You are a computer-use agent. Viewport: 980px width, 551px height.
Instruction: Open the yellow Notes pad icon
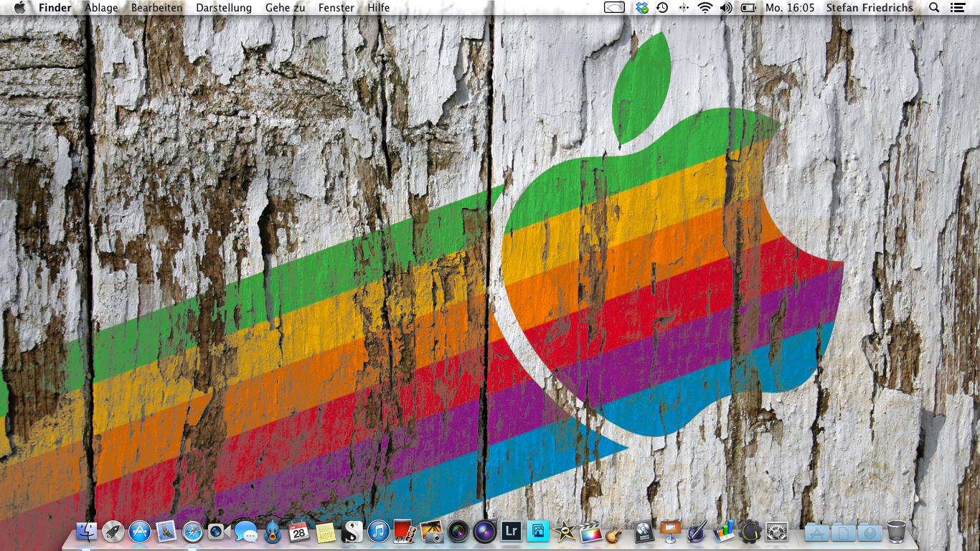coord(325,532)
